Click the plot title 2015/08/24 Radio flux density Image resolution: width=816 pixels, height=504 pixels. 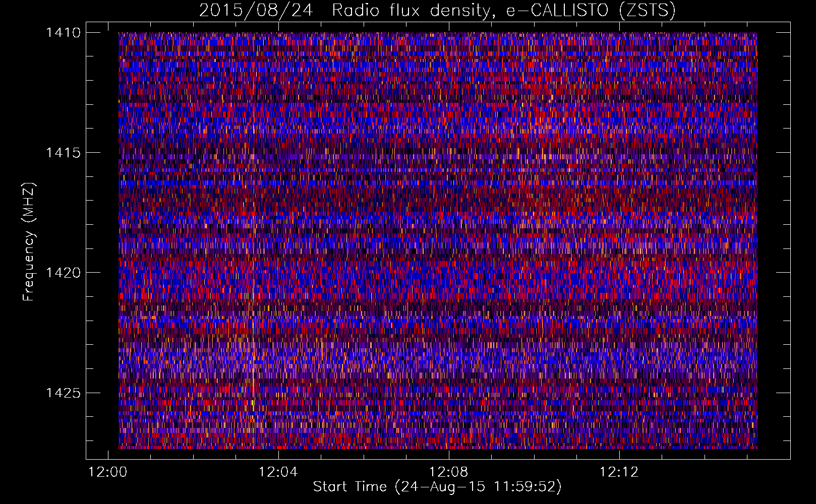point(438,11)
